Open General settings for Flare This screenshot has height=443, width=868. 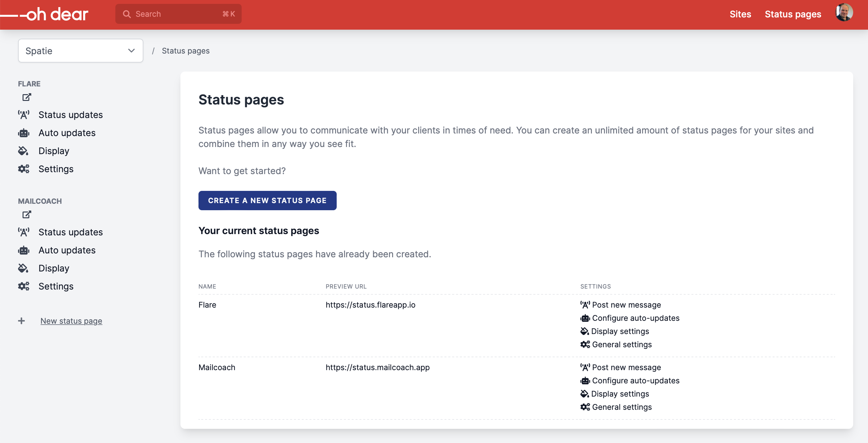pos(622,344)
